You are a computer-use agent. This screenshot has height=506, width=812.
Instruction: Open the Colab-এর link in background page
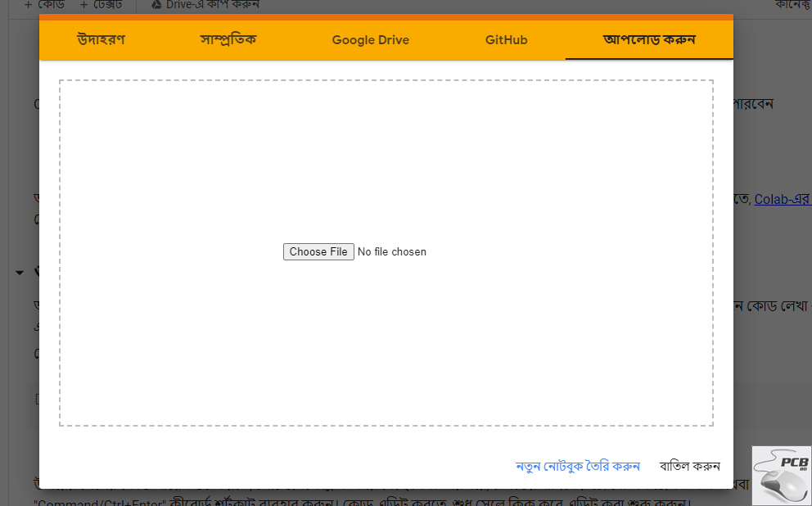(783, 200)
